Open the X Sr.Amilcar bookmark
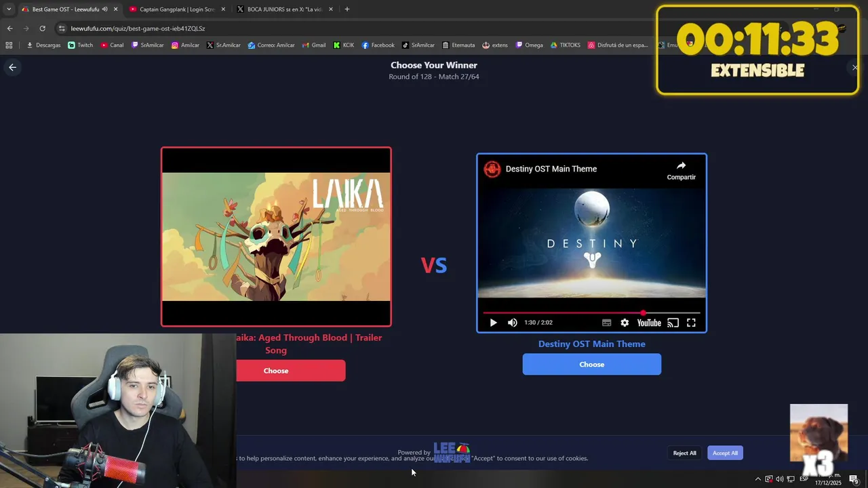 pos(224,45)
